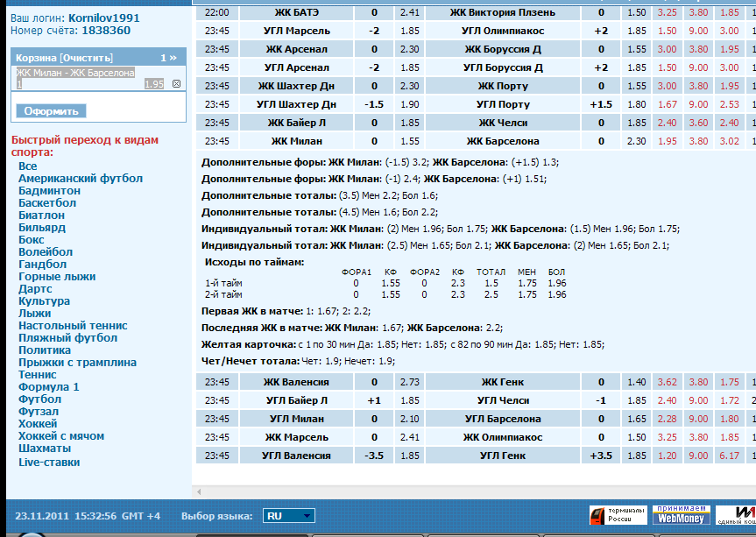Open language selection dropdown RU
This screenshot has height=537, width=756.
coord(289,516)
